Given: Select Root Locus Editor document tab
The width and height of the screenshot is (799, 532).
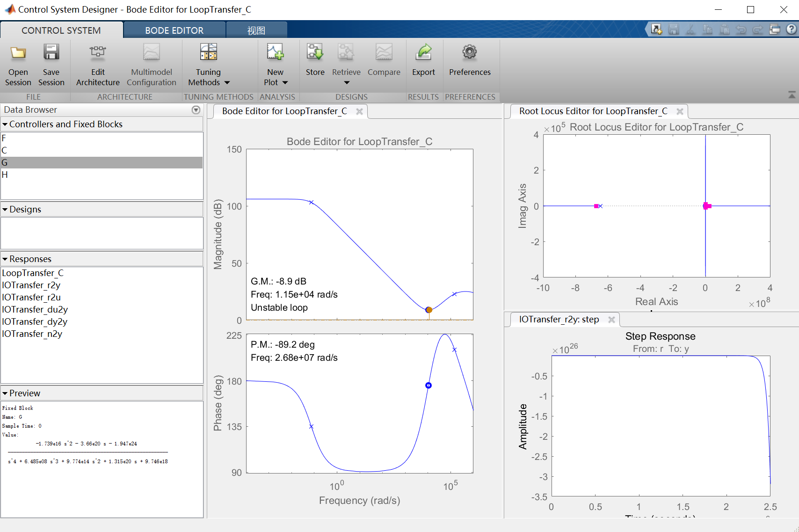Looking at the screenshot, I should pos(593,111).
